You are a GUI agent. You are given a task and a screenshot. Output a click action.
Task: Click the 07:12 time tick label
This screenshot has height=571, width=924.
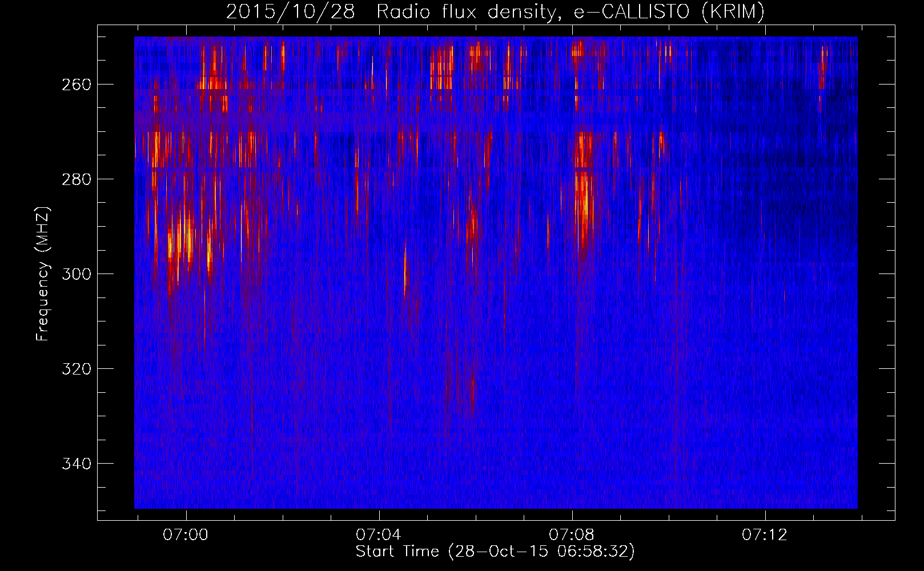[x=765, y=535]
